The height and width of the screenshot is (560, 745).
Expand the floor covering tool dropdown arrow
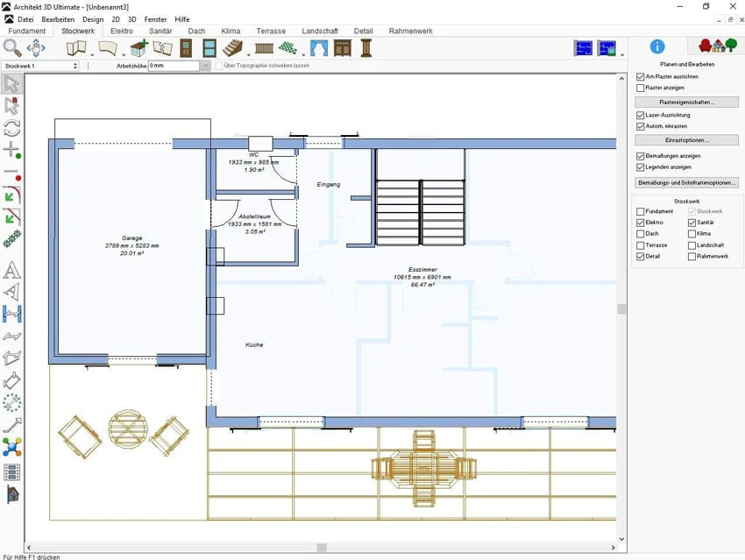pos(303,54)
